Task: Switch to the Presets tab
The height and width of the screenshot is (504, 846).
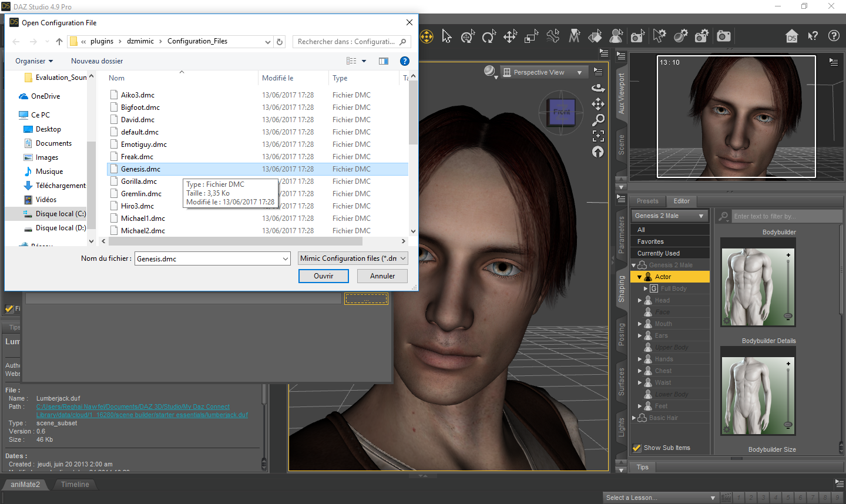Action: [x=647, y=201]
